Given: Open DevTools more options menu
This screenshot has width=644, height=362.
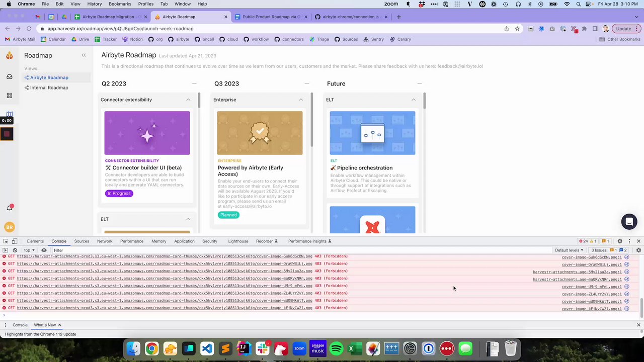Looking at the screenshot, I should pyautogui.click(x=629, y=241).
